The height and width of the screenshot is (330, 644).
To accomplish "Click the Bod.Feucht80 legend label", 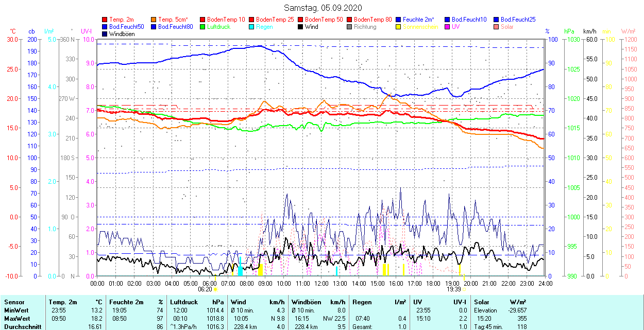I will click(x=175, y=27).
